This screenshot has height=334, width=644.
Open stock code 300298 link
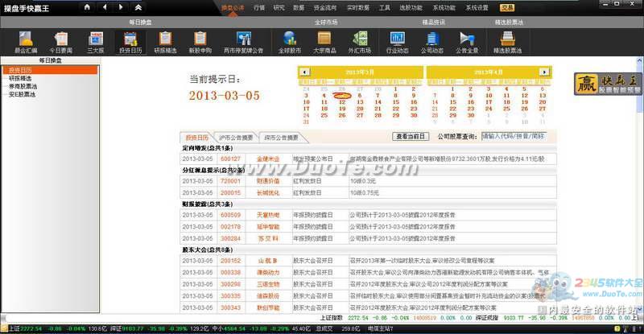pyautogui.click(x=230, y=284)
